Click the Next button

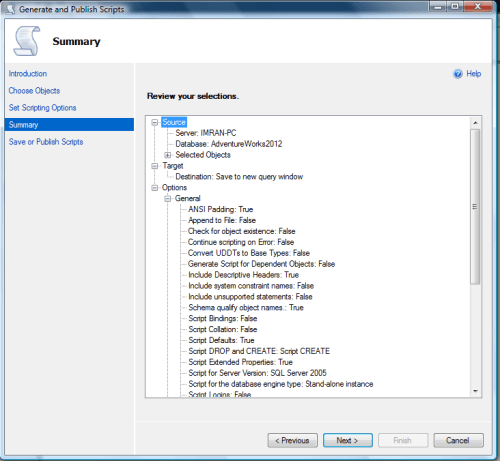click(x=348, y=440)
